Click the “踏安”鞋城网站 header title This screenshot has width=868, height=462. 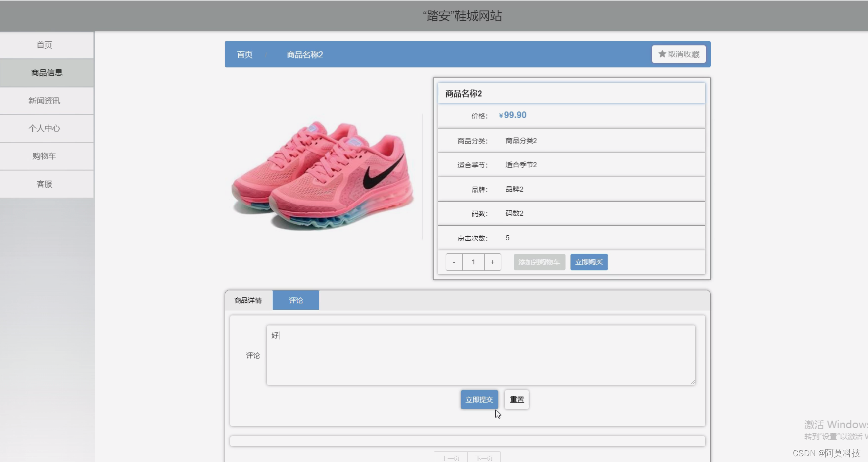click(x=462, y=16)
